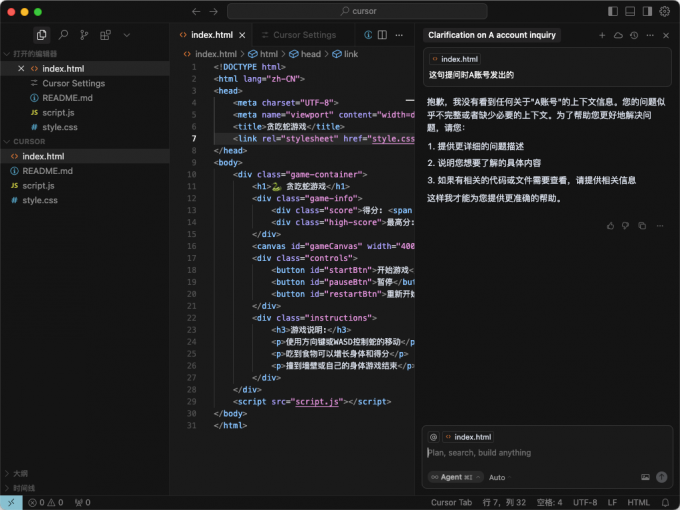Screen dimensions: 680x510
Task: Click the cloud icon in chat header
Action: tap(618, 35)
